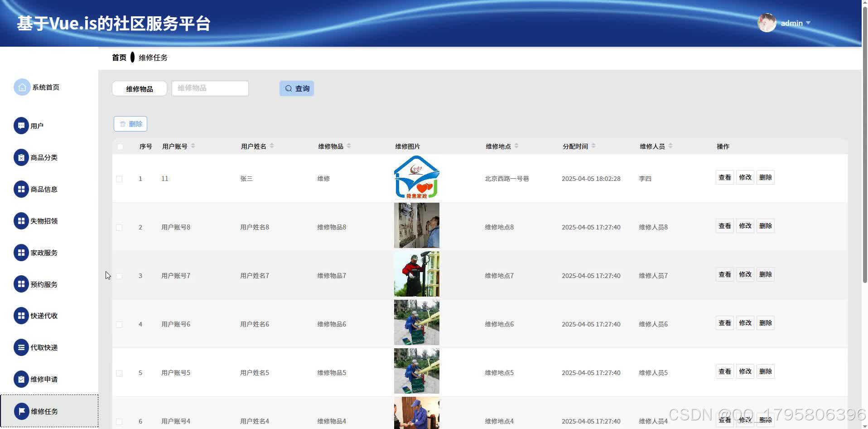This screenshot has height=429, width=868.
Task: Click 删除 for 用户账号7 row
Action: (x=766, y=274)
